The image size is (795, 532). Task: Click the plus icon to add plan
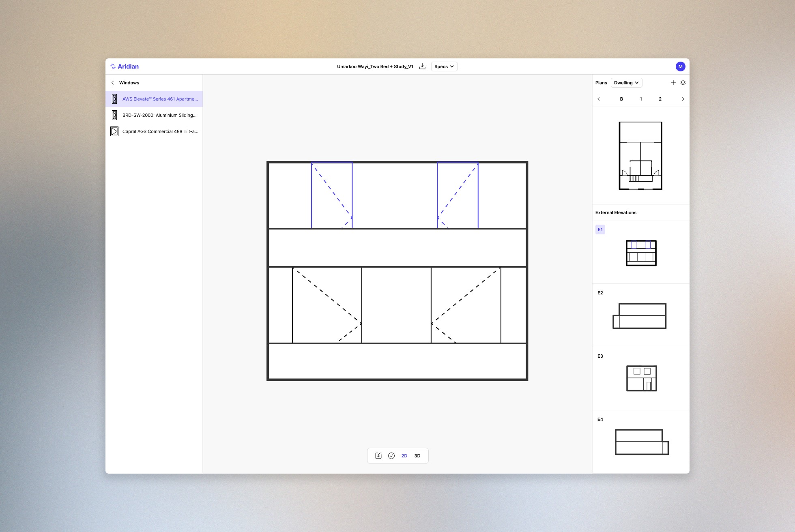point(673,83)
